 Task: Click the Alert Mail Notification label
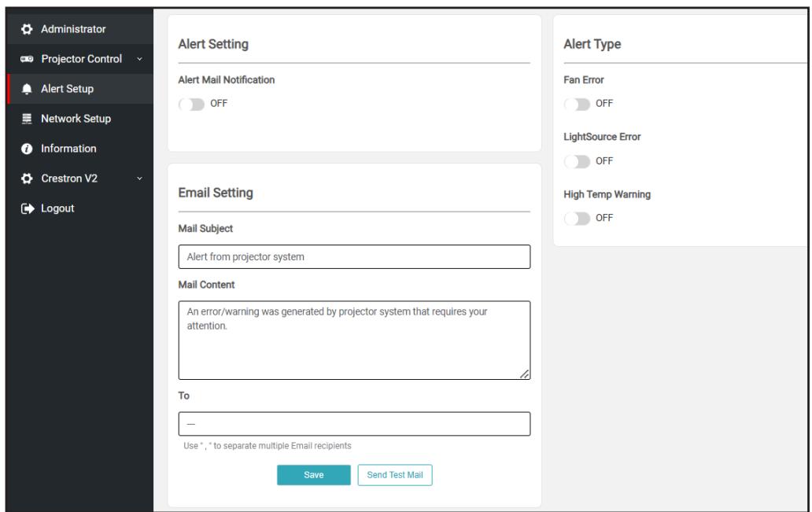pos(227,79)
